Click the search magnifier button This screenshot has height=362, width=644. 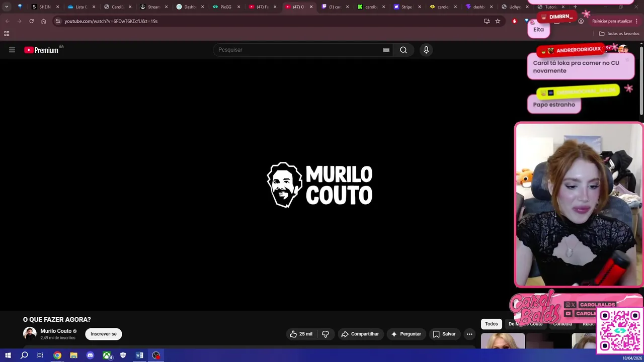point(404,50)
